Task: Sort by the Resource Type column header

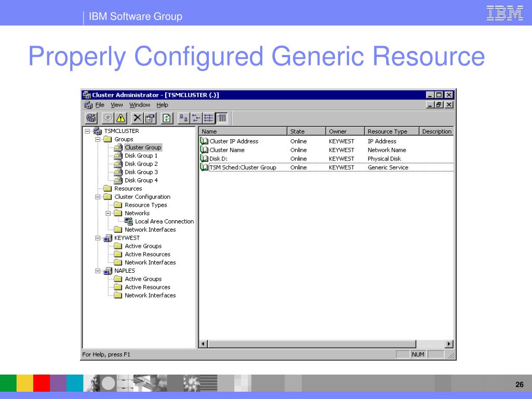Action: pyautogui.click(x=392, y=131)
